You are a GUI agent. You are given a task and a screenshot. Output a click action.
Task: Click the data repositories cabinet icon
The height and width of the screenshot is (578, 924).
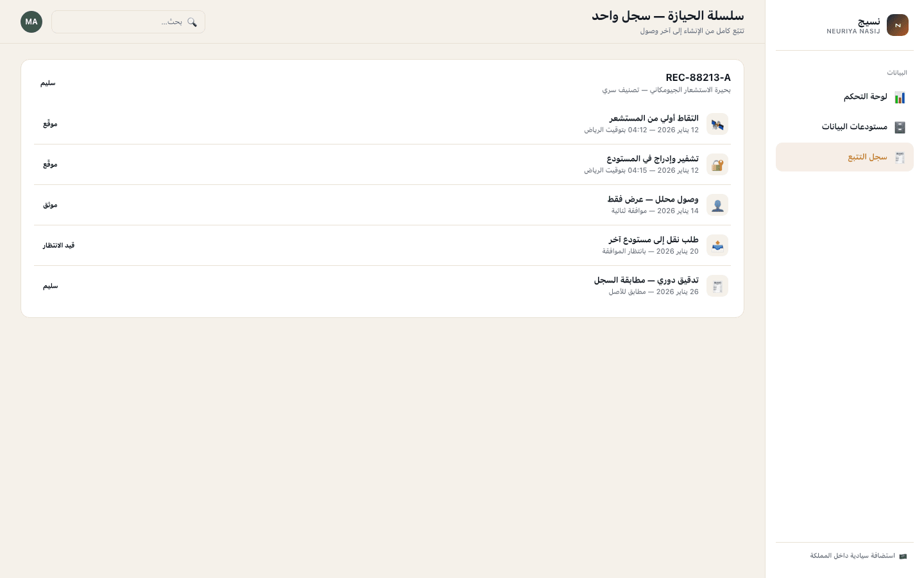pyautogui.click(x=900, y=127)
